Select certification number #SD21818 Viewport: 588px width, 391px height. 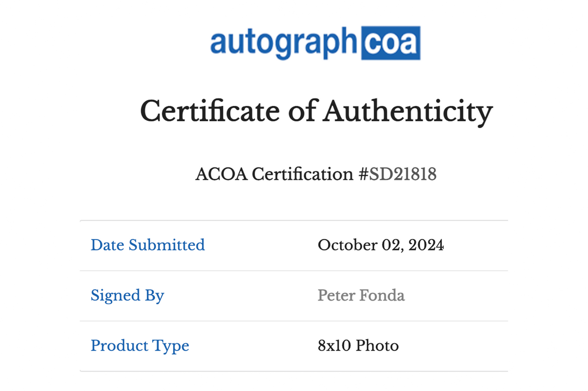click(398, 174)
